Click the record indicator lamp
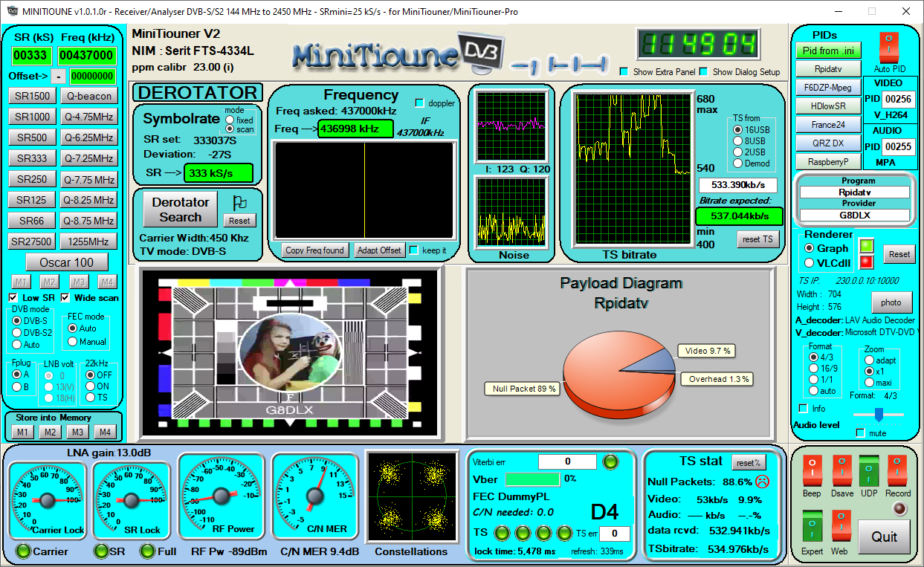 tap(899, 509)
